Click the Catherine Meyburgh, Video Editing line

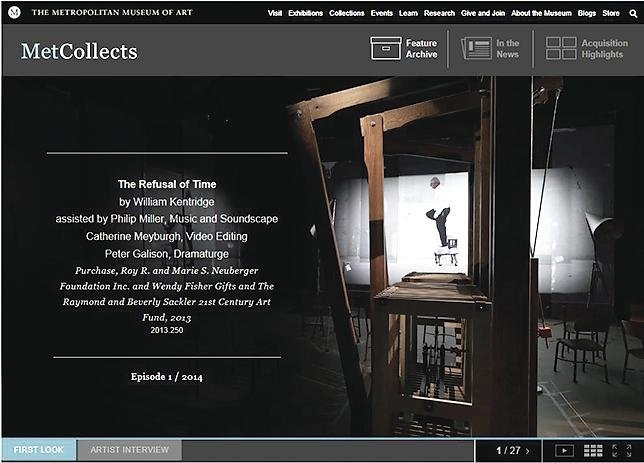pos(167,236)
